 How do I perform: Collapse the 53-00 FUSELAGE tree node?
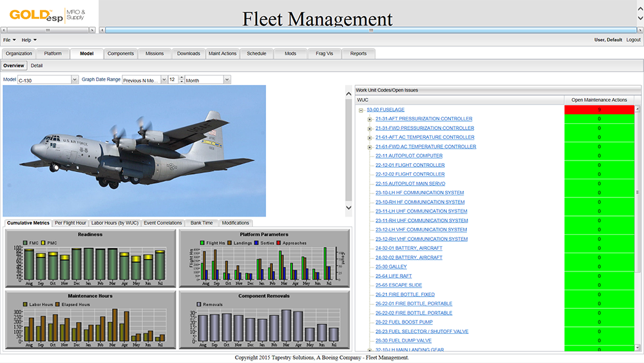click(x=361, y=110)
